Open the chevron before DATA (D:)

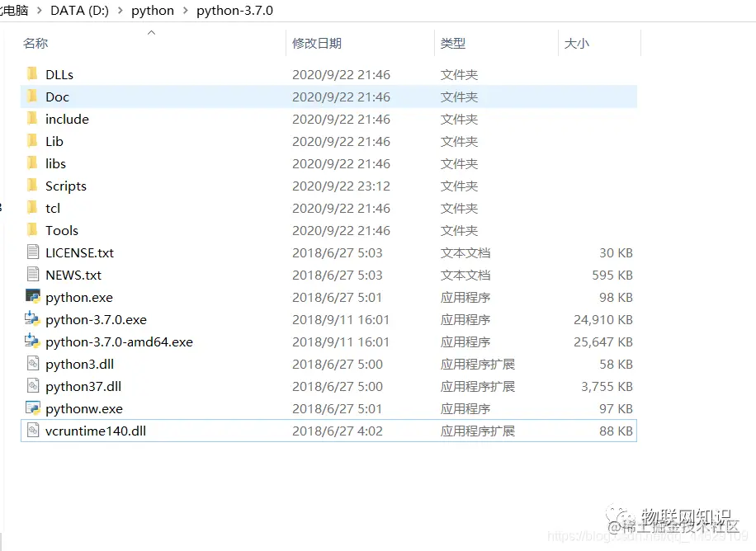click(x=39, y=11)
